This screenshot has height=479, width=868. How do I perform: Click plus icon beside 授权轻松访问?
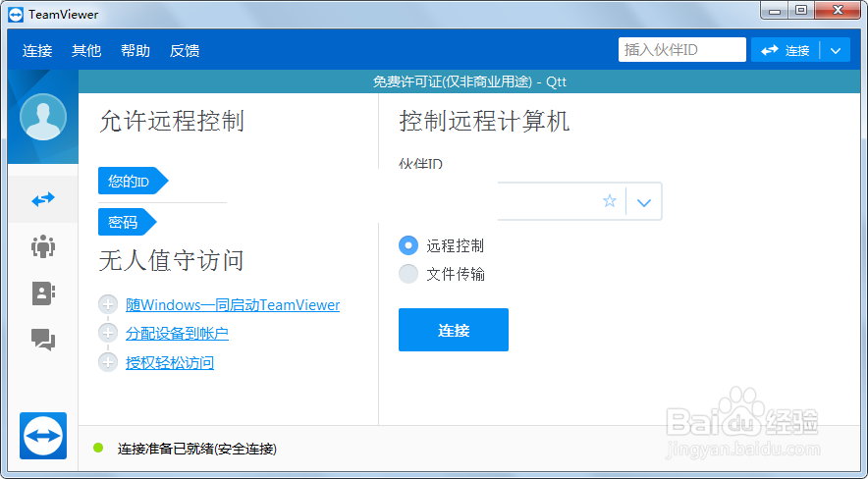pos(108,363)
